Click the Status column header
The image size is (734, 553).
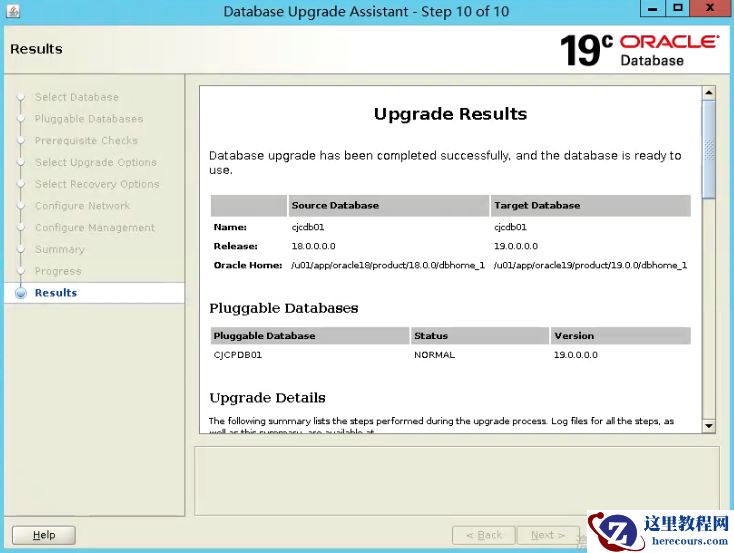pyautogui.click(x=480, y=336)
